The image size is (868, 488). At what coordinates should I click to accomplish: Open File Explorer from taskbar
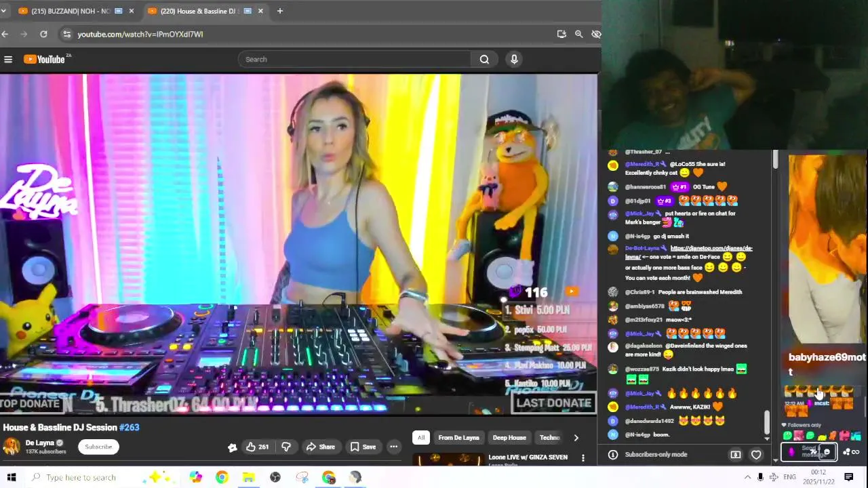click(x=248, y=477)
